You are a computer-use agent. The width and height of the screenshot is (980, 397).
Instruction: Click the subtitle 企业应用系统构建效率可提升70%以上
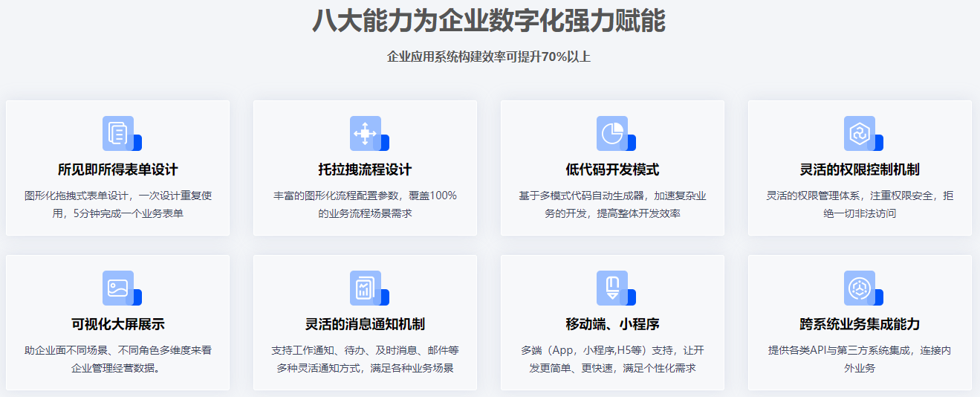pos(489,57)
